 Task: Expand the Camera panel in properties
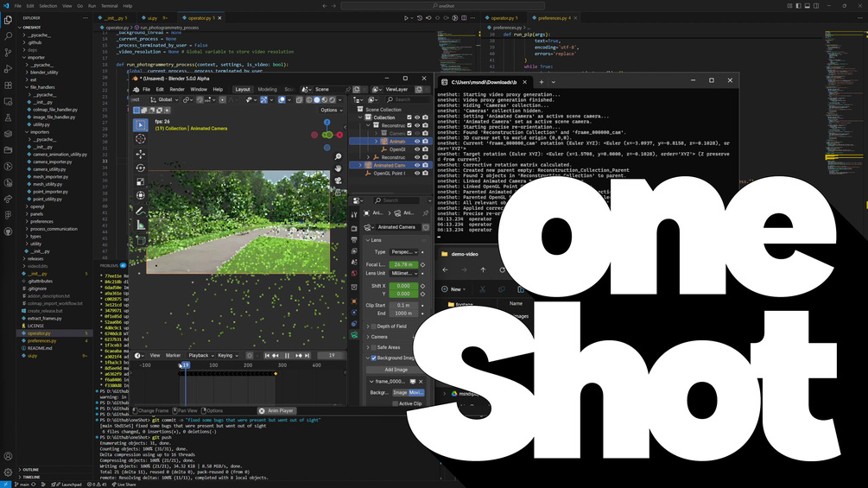(378, 337)
